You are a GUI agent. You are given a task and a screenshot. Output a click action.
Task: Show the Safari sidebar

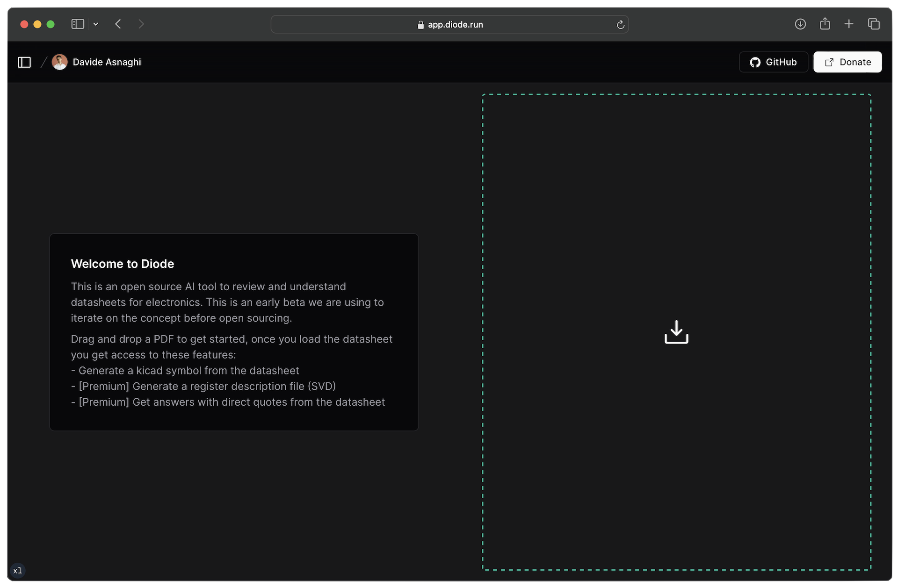click(78, 24)
